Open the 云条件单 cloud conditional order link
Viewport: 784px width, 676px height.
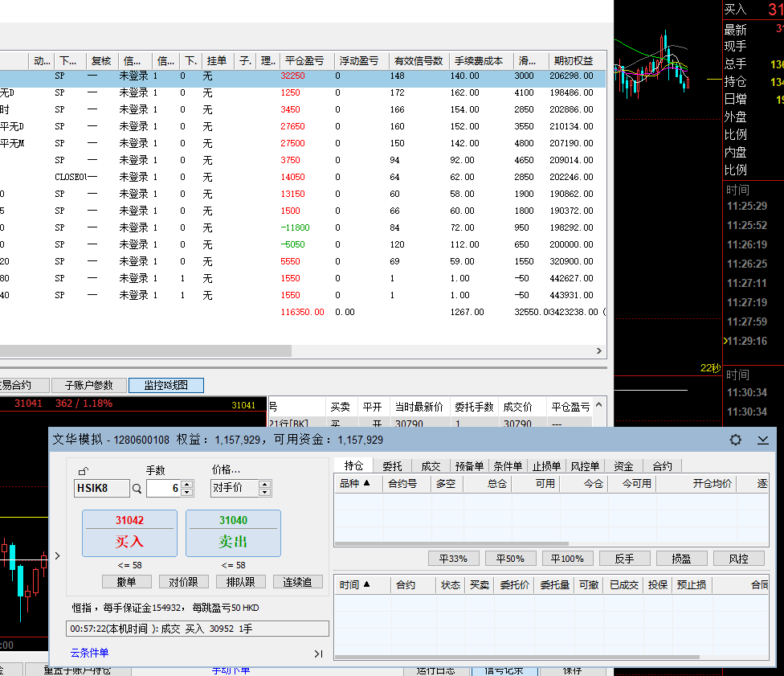[89, 653]
